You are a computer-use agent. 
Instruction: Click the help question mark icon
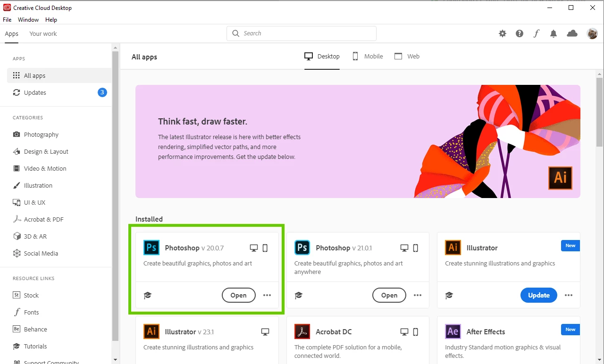click(x=520, y=33)
